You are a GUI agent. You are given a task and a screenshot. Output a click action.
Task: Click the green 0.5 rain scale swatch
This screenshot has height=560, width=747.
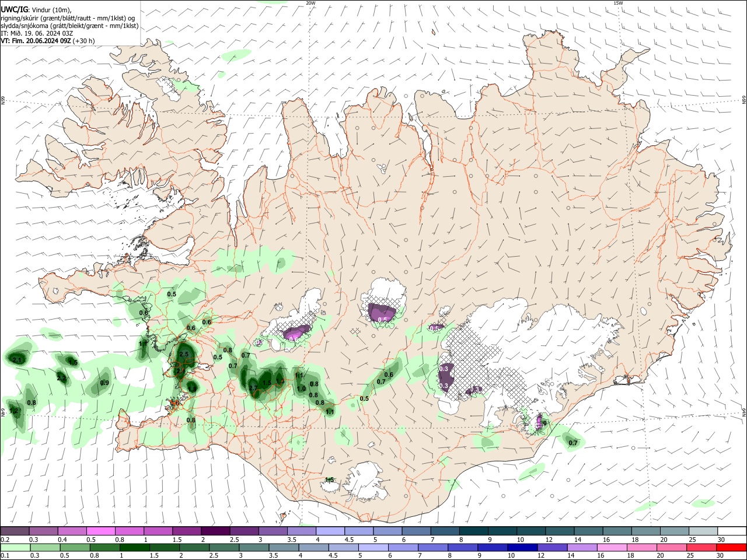75,547
